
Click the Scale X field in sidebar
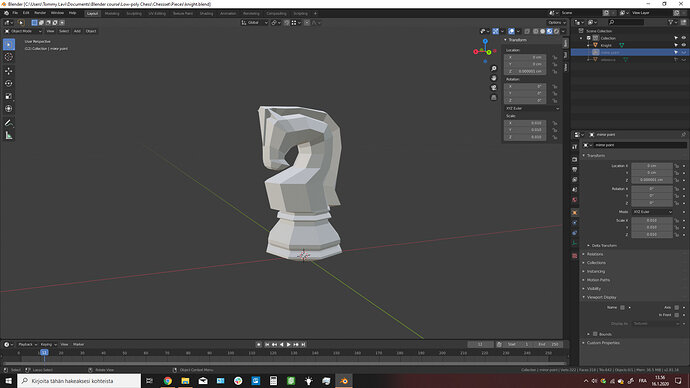[x=525, y=123]
